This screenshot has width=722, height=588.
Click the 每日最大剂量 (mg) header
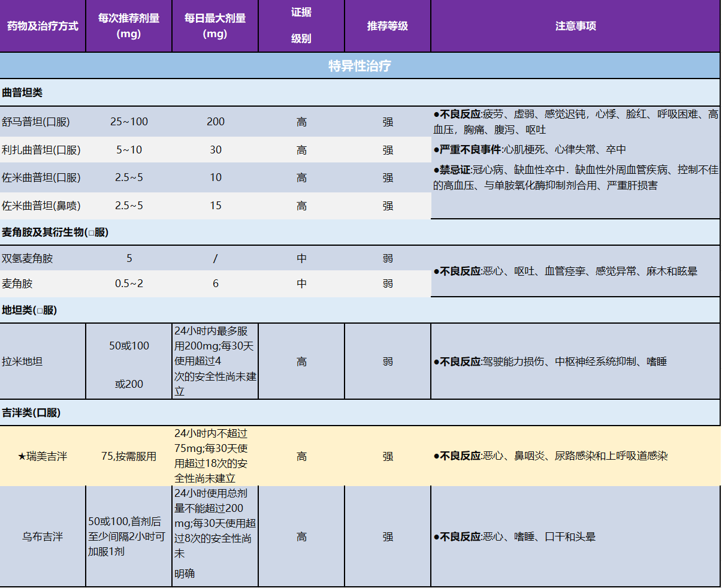215,26
